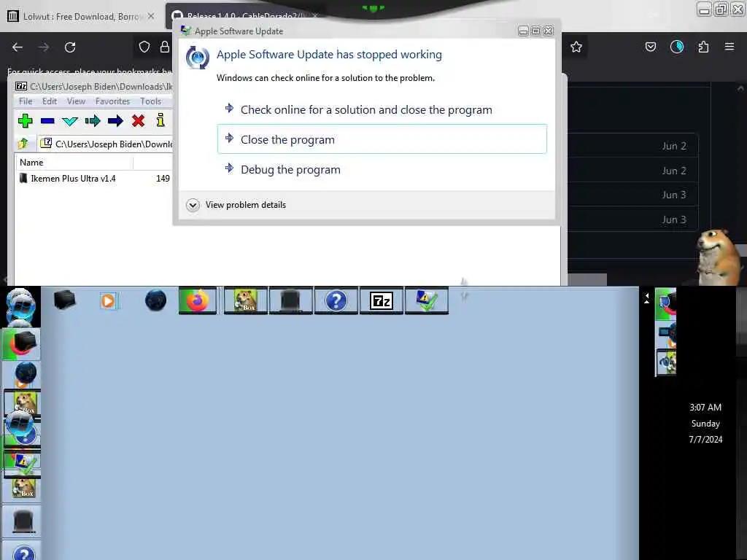The image size is (747, 560).
Task: Go back in Firefox
Action: 18,47
